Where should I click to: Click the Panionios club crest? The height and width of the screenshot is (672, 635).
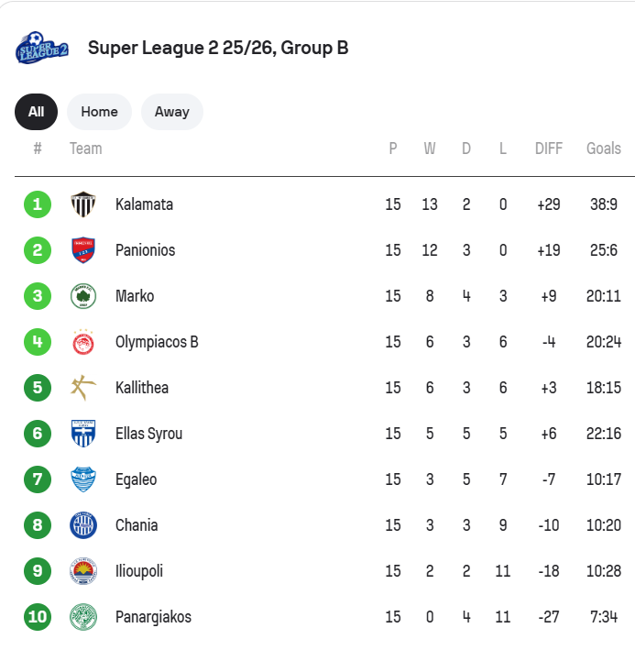pos(83,250)
